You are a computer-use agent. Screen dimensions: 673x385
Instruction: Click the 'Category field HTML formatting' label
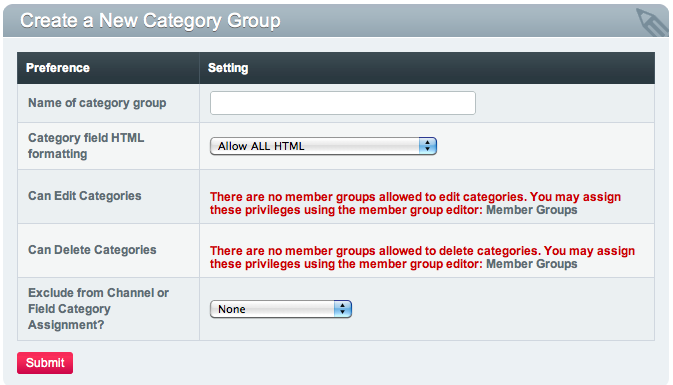86,146
